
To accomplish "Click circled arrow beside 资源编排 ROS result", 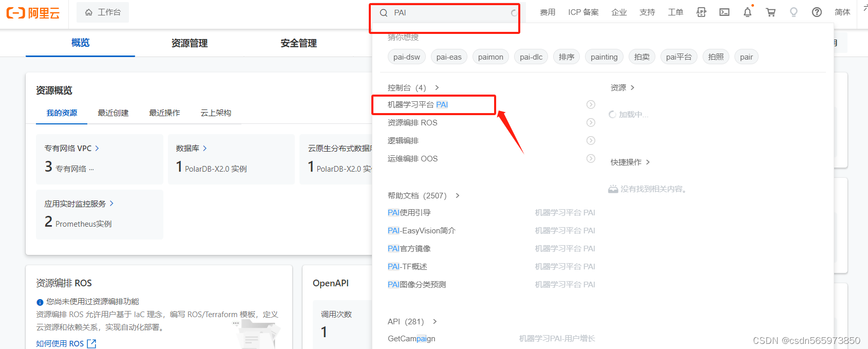I will point(591,122).
